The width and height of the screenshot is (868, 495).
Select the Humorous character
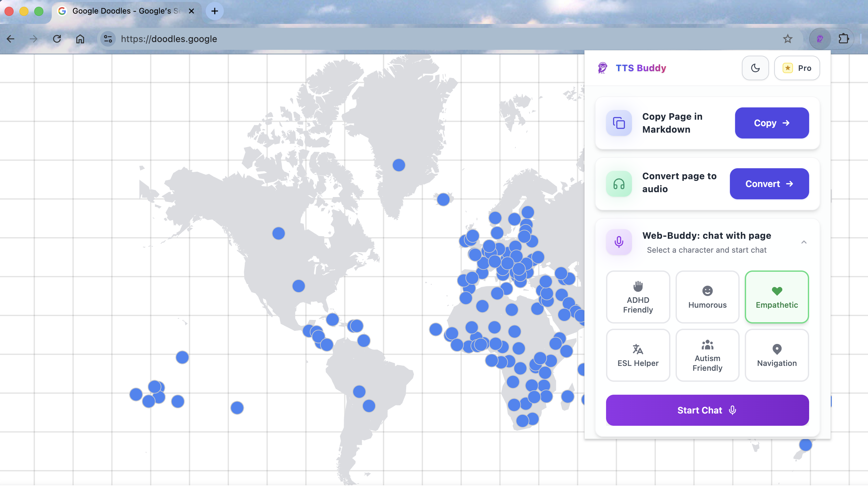tap(707, 297)
